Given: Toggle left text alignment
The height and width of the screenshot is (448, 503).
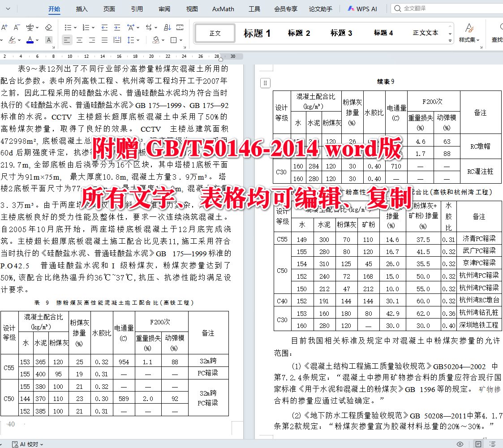Looking at the screenshot, I should [67, 40].
